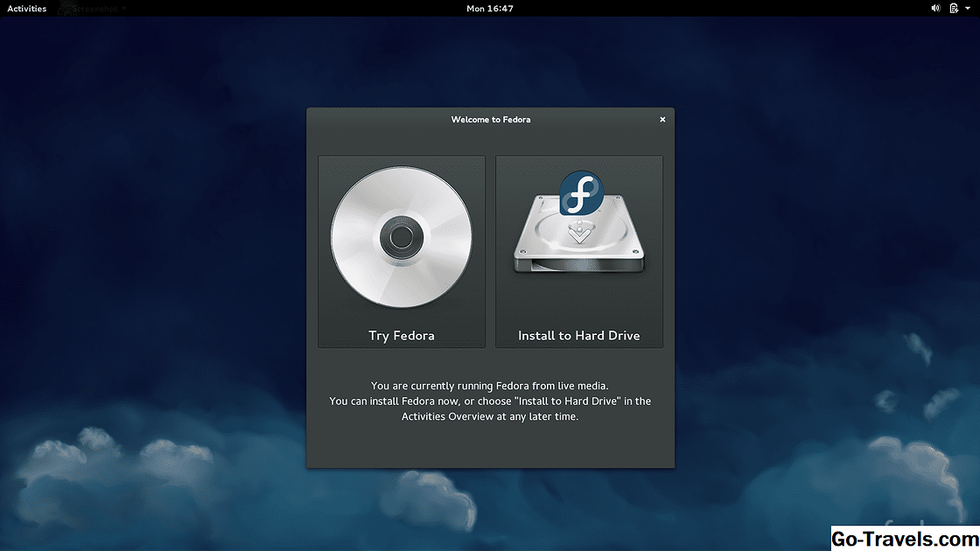
Task: Click the live media description text
Action: coord(490,401)
